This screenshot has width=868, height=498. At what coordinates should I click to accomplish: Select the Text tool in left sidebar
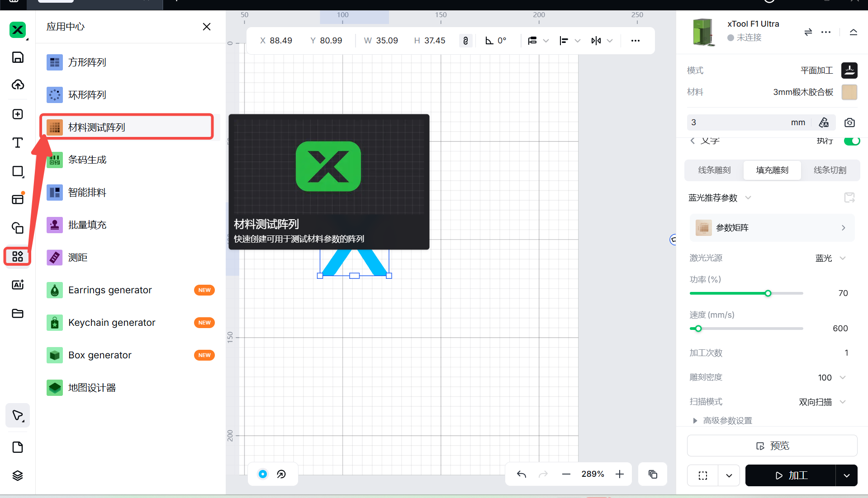point(18,143)
